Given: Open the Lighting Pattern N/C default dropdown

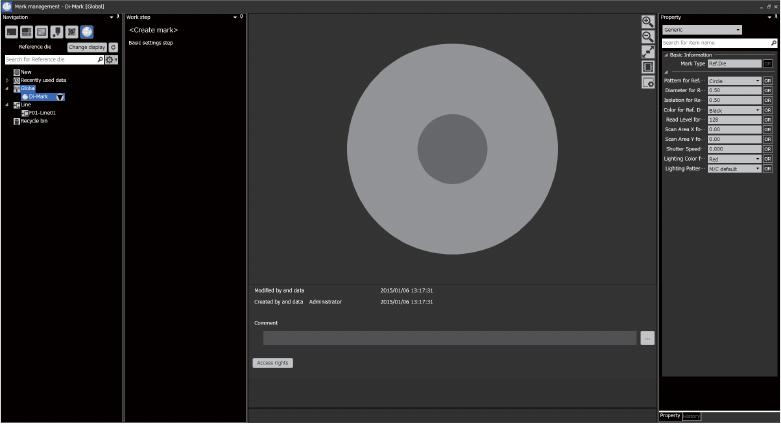Looking at the screenshot, I should click(x=735, y=169).
